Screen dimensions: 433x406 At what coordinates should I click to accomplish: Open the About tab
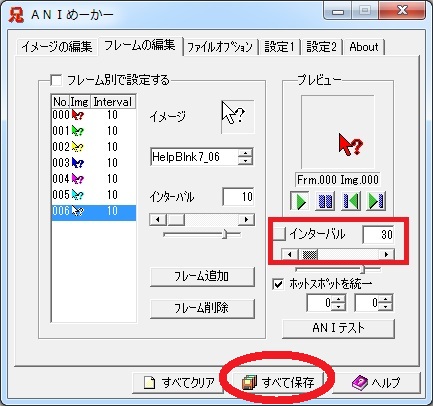(364, 47)
